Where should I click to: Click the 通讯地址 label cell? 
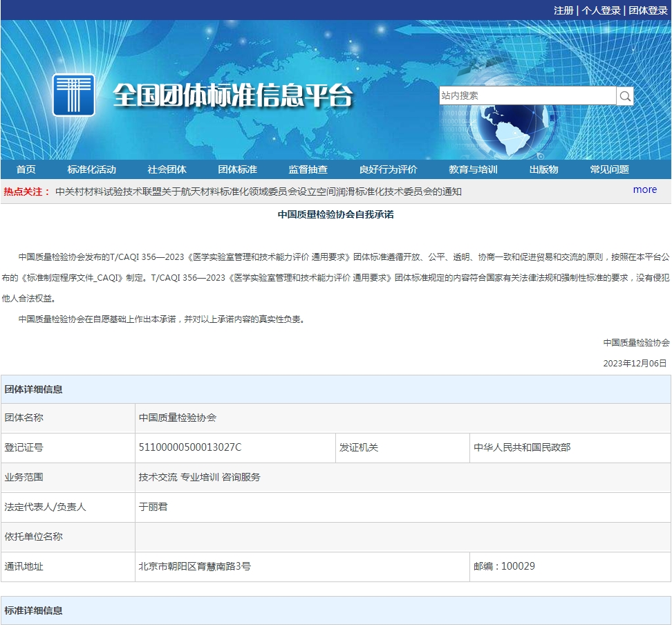[68, 567]
